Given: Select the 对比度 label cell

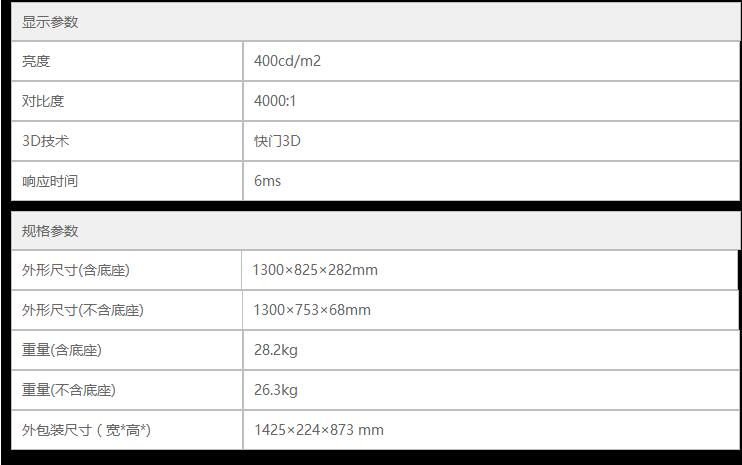Looking at the screenshot, I should (x=43, y=101).
